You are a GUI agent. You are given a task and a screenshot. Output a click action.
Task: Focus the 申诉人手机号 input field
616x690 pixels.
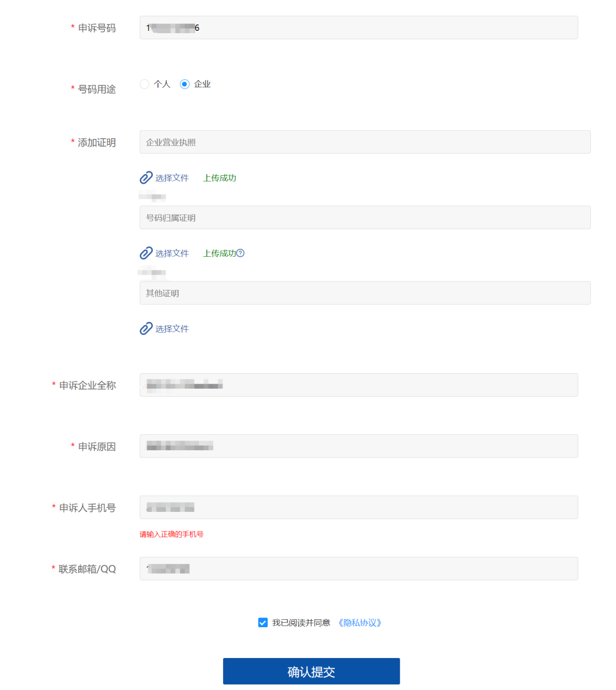click(359, 507)
